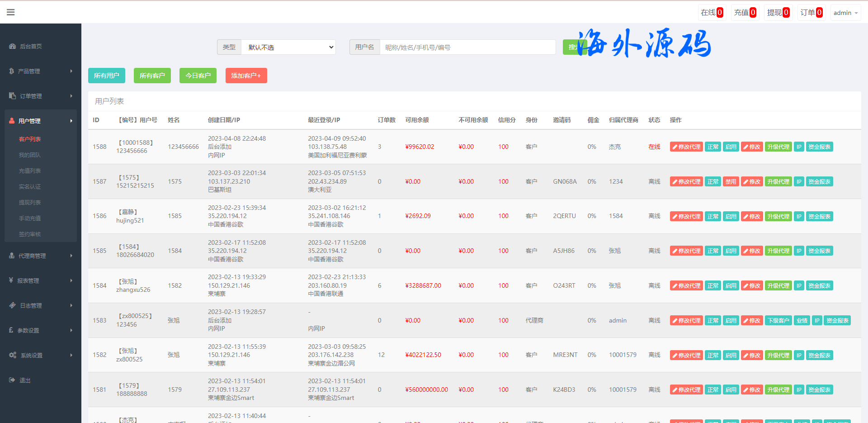
Task: Open the admin account dropdown
Action: point(845,13)
